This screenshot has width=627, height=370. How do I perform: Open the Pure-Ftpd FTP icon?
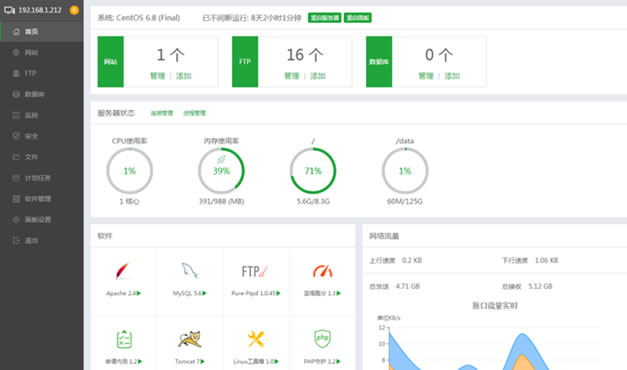(x=255, y=271)
